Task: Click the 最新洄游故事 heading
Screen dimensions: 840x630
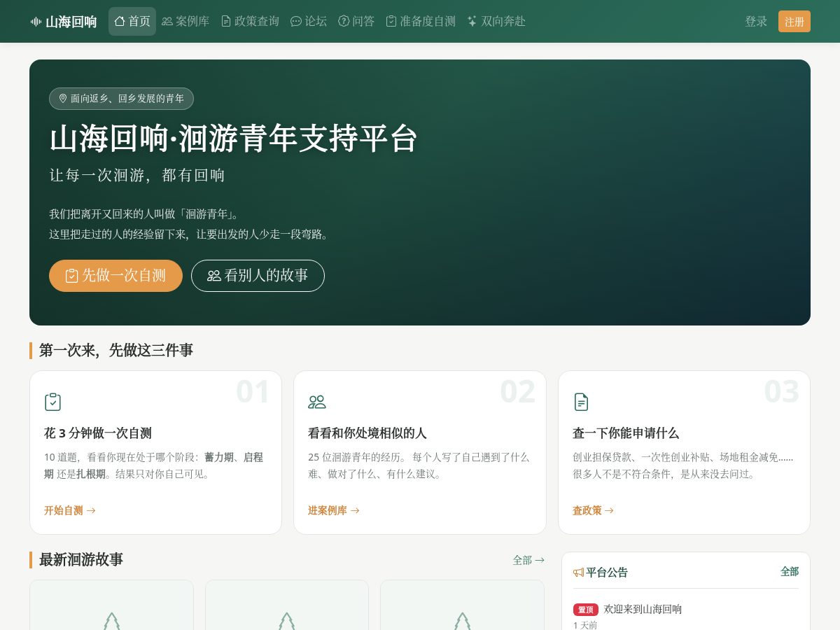Action: (81, 560)
